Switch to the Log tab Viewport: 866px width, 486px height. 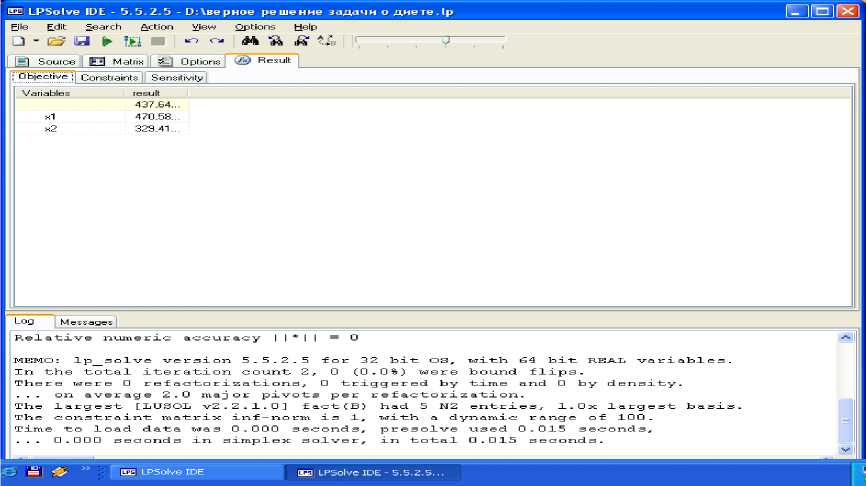click(25, 321)
